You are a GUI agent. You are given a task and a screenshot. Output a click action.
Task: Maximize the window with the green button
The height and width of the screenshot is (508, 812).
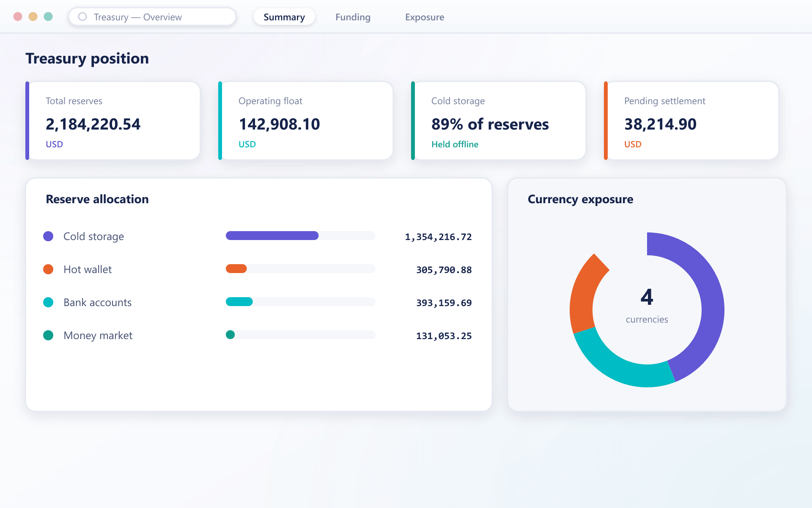click(48, 17)
